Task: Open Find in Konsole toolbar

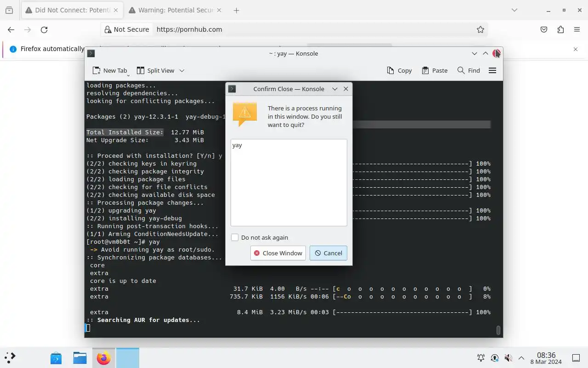Action: click(469, 70)
